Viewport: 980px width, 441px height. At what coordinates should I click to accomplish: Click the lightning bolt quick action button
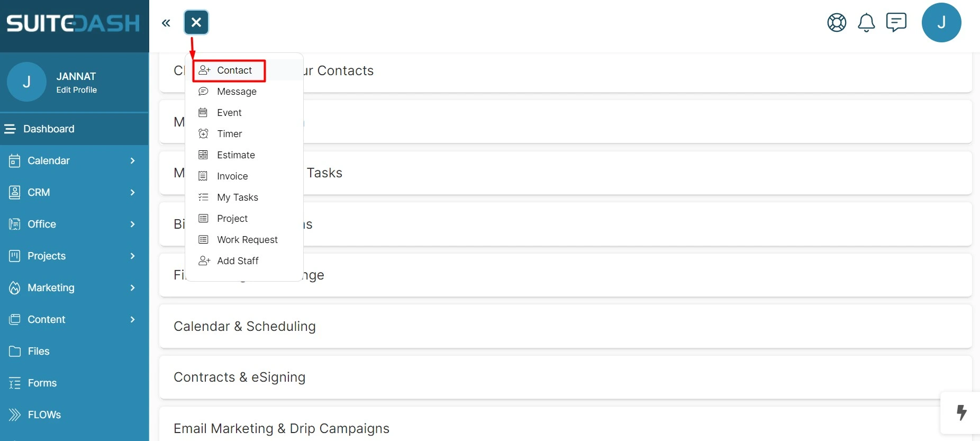tap(961, 412)
